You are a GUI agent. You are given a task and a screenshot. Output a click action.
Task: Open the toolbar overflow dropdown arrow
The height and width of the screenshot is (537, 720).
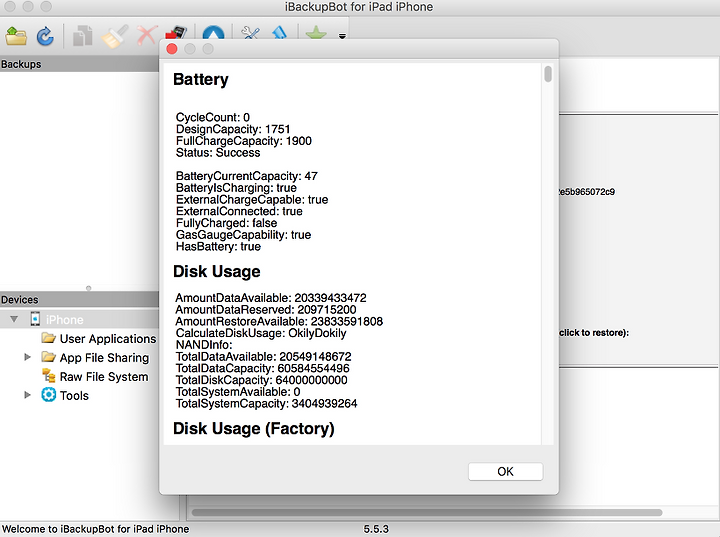342,36
